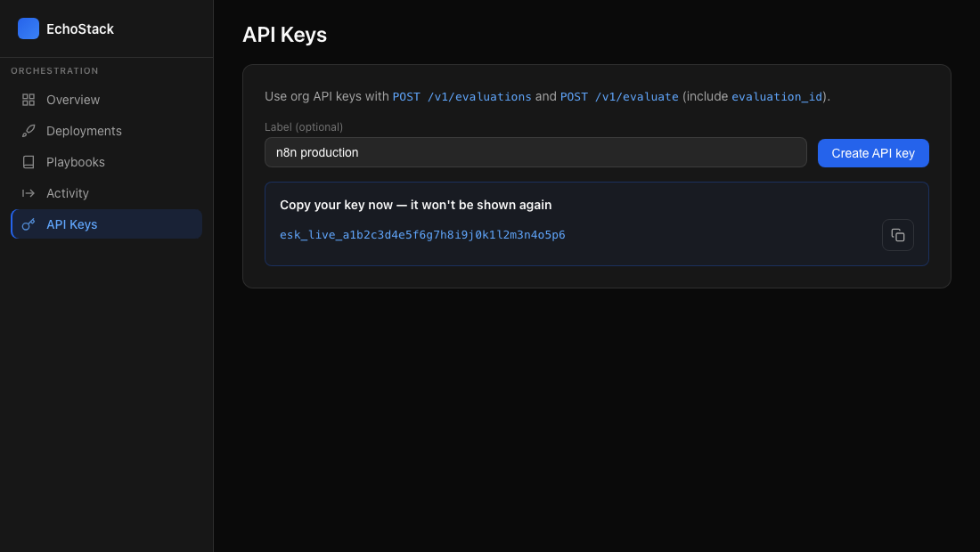This screenshot has width=980, height=552.
Task: Click the POST /v1/evaluate code text
Action: coord(619,97)
